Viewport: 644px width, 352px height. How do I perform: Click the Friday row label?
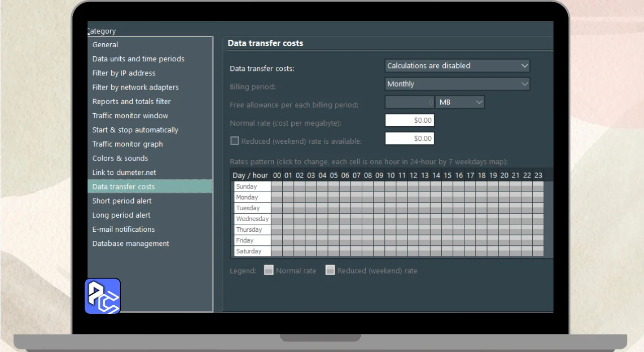coord(253,240)
